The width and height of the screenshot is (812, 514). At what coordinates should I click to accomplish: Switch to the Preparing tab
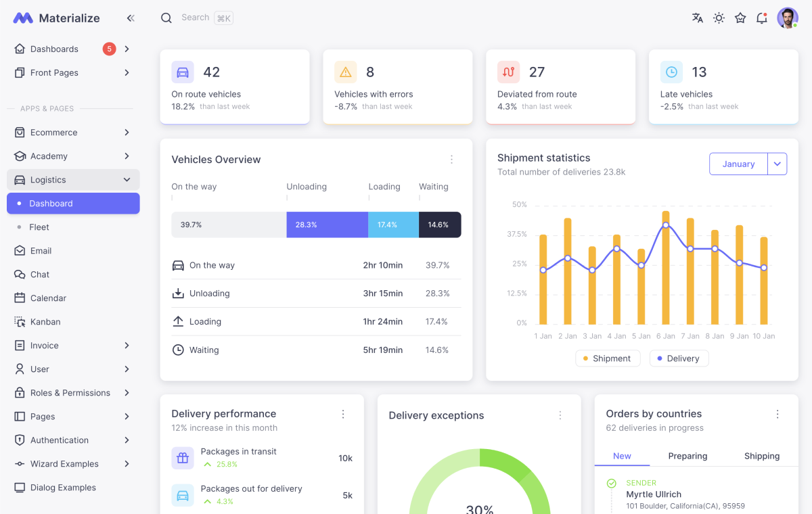point(687,456)
